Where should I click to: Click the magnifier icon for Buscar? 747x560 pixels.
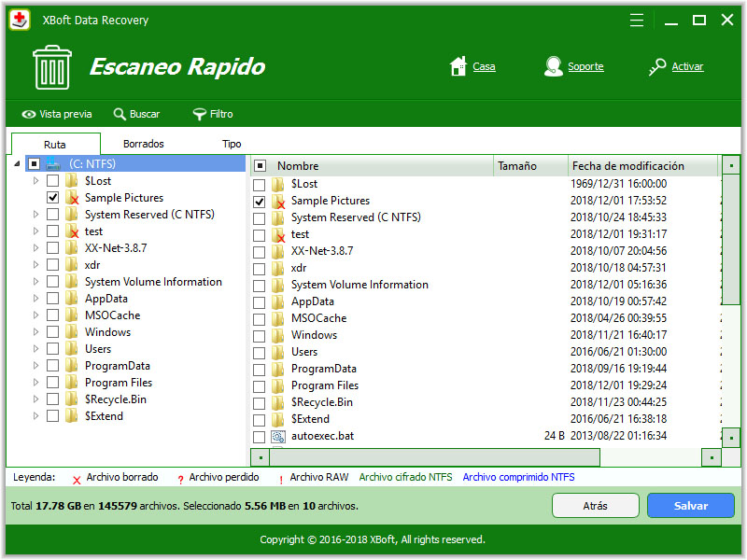coord(120,114)
